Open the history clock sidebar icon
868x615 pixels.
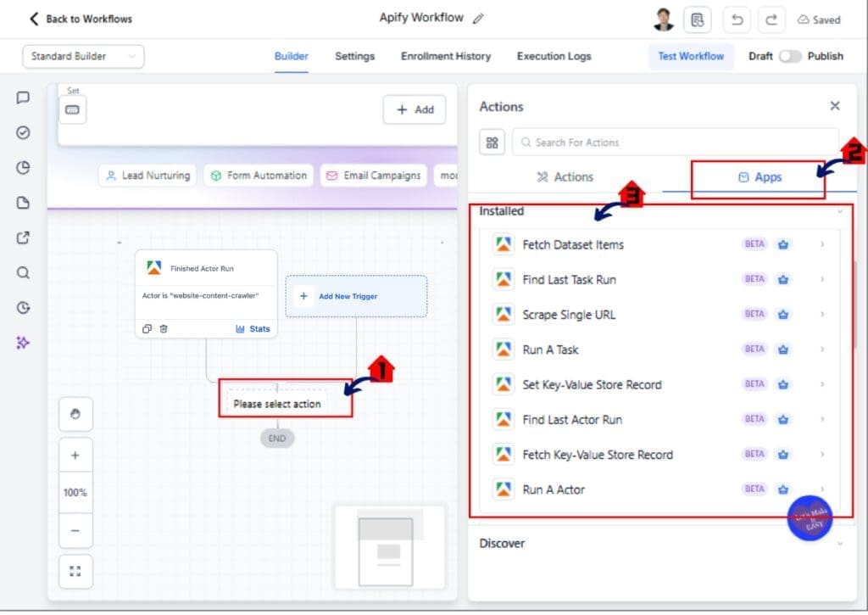[23, 307]
